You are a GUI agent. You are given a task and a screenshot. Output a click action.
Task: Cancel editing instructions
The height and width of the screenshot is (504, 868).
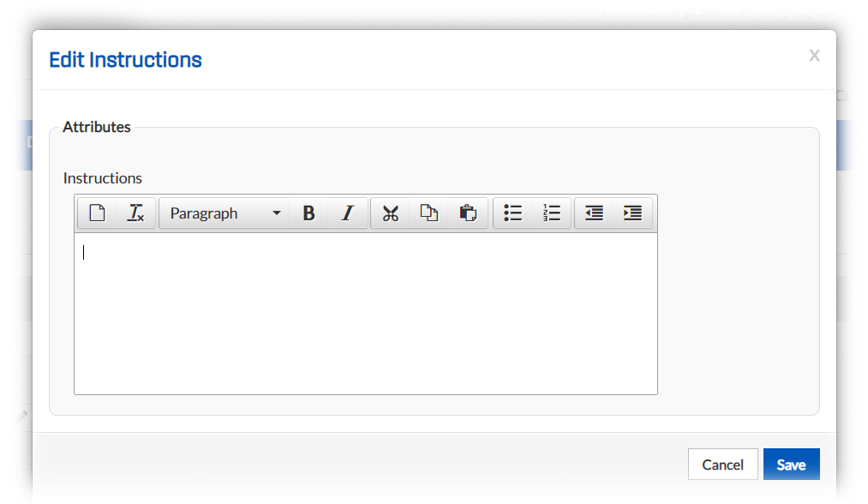pos(723,464)
